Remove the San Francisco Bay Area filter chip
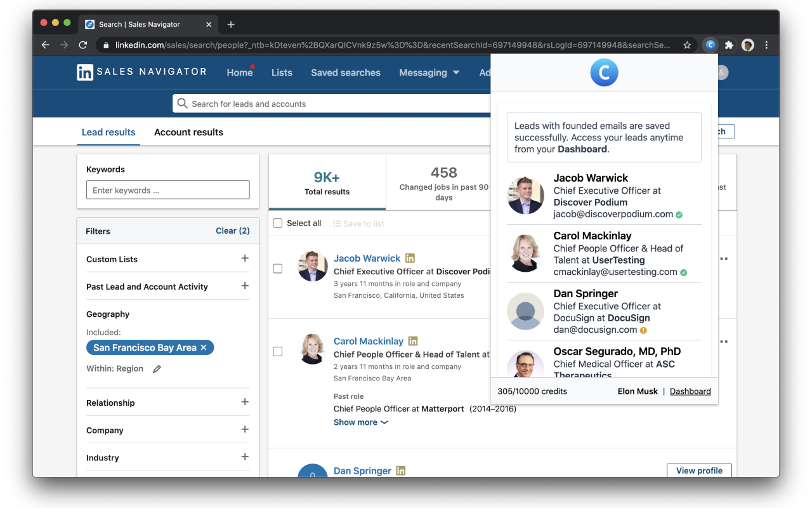The image size is (812, 508). (x=204, y=347)
